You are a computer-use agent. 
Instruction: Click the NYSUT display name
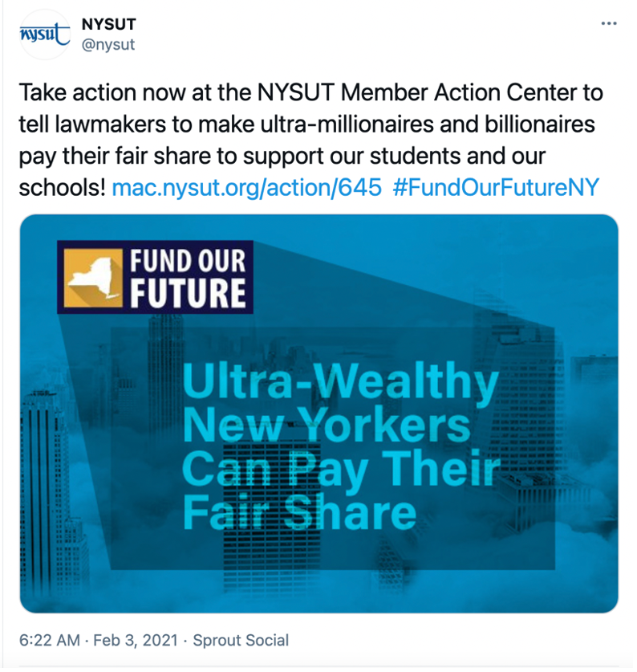(109, 24)
